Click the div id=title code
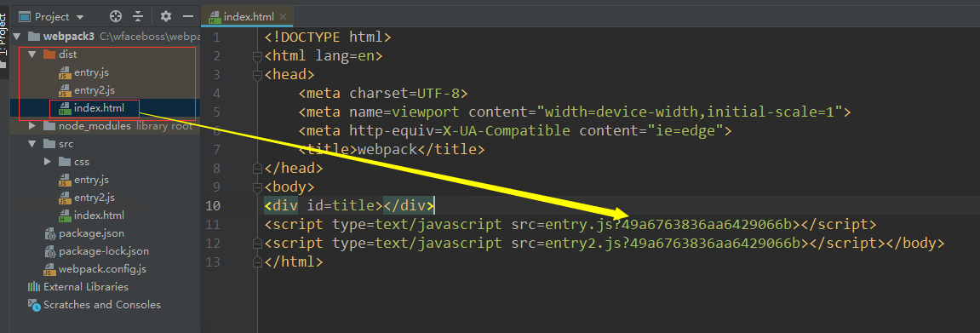The image size is (980, 333). (349, 205)
